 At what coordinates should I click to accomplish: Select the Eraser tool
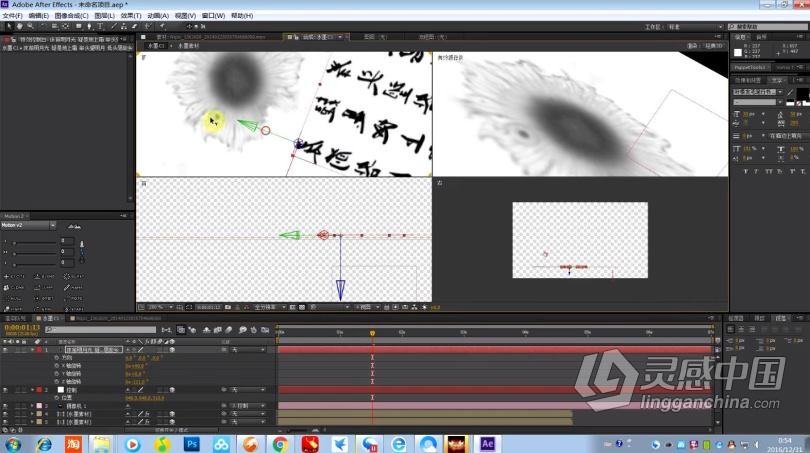coord(134,26)
